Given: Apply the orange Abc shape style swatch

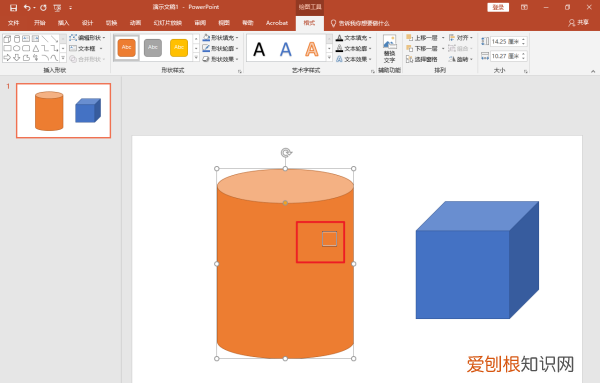Looking at the screenshot, I should [x=127, y=48].
